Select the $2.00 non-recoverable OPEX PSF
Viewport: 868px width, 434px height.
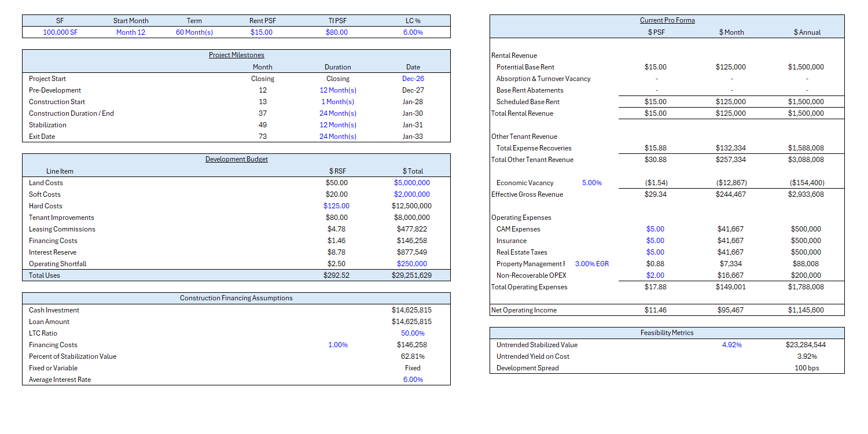[x=656, y=275]
